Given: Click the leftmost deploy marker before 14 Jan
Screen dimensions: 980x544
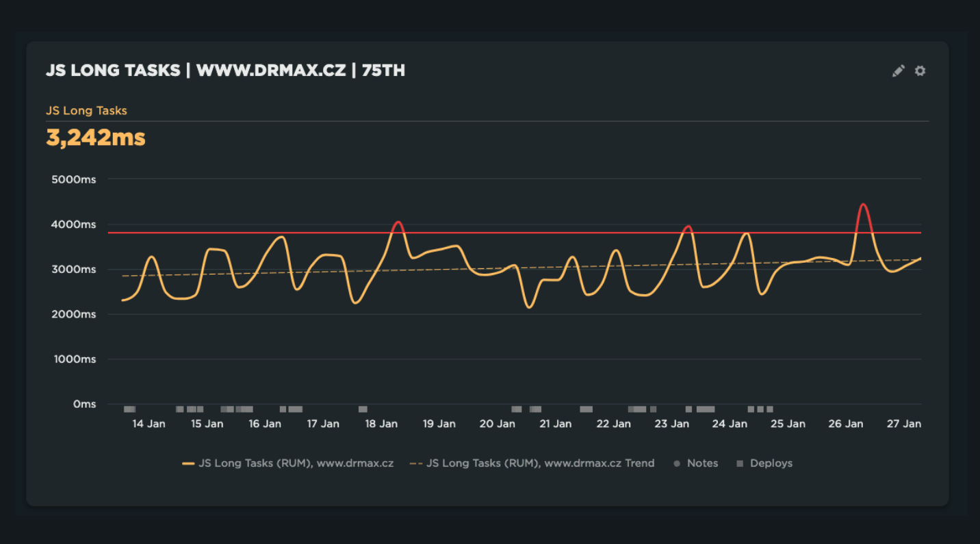Looking at the screenshot, I should [129, 409].
